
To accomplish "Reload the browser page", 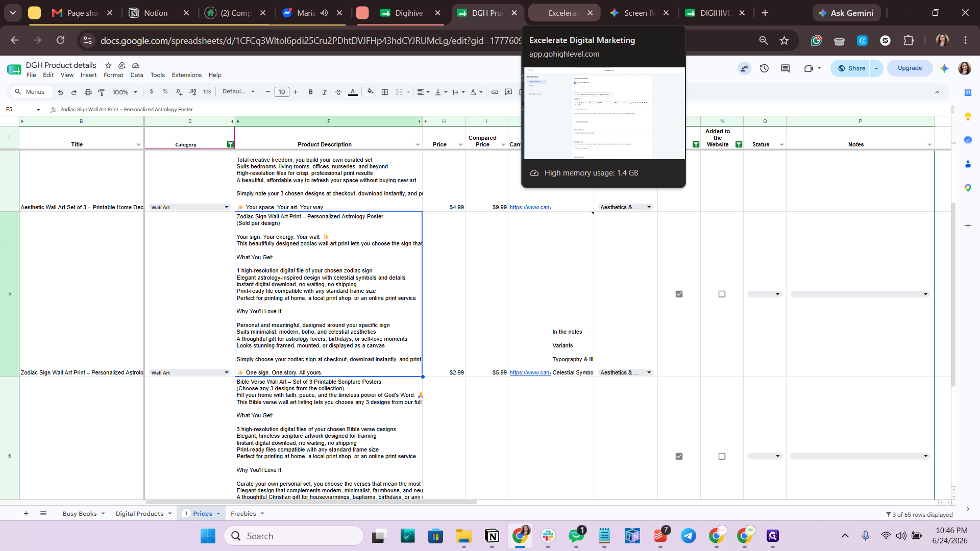I will click(60, 40).
